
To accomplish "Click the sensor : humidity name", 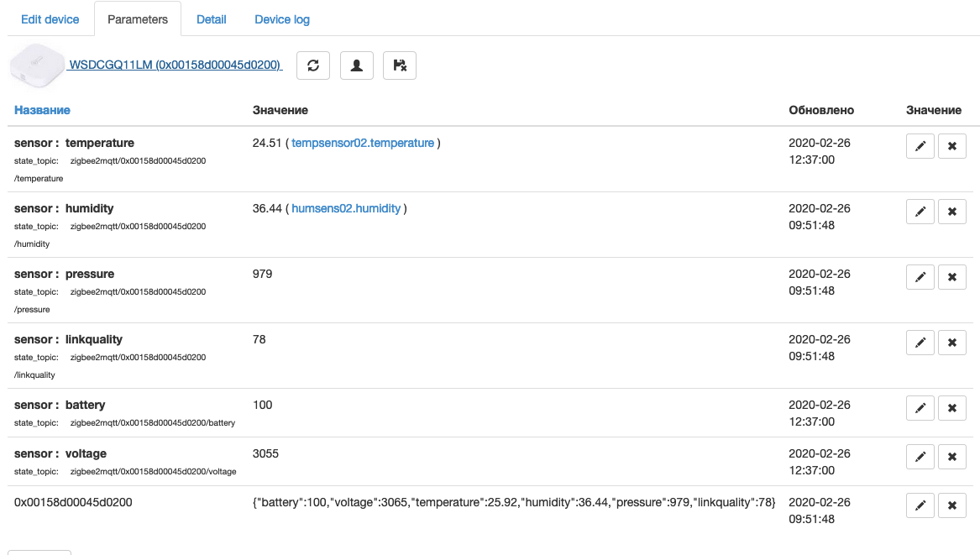I will pos(65,209).
